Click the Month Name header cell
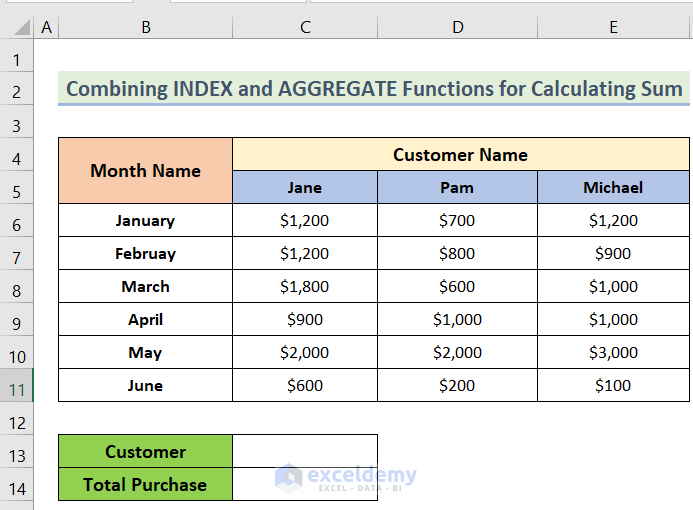The width and height of the screenshot is (693, 510). point(145,171)
